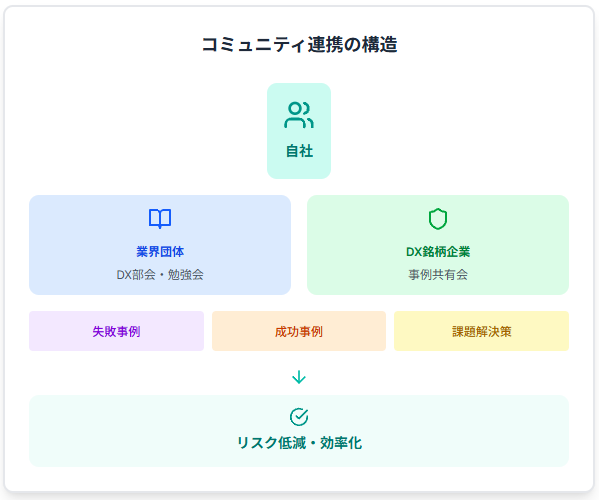
Task: Click the DX銘柄企業 heading
Action: click(438, 252)
